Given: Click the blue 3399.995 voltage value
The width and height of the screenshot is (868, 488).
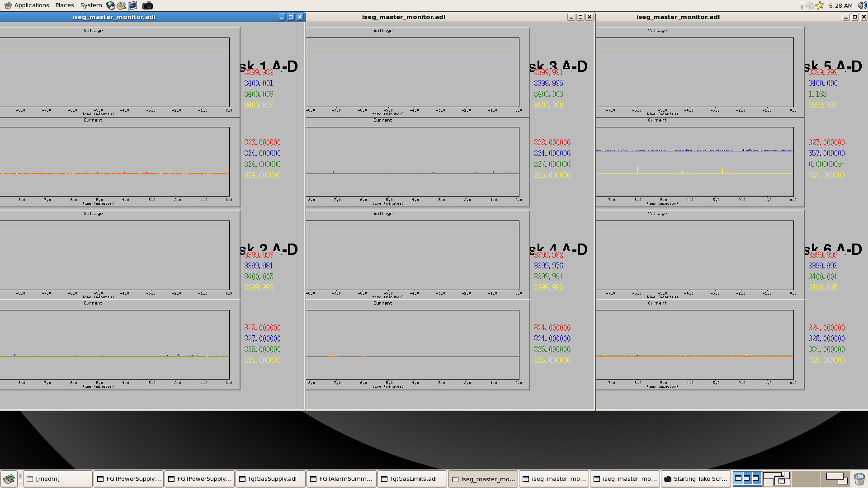Looking at the screenshot, I should pos(548,83).
